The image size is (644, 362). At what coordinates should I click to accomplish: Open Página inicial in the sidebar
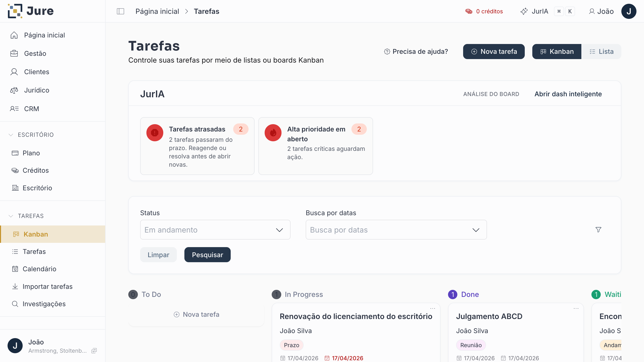click(x=53, y=35)
